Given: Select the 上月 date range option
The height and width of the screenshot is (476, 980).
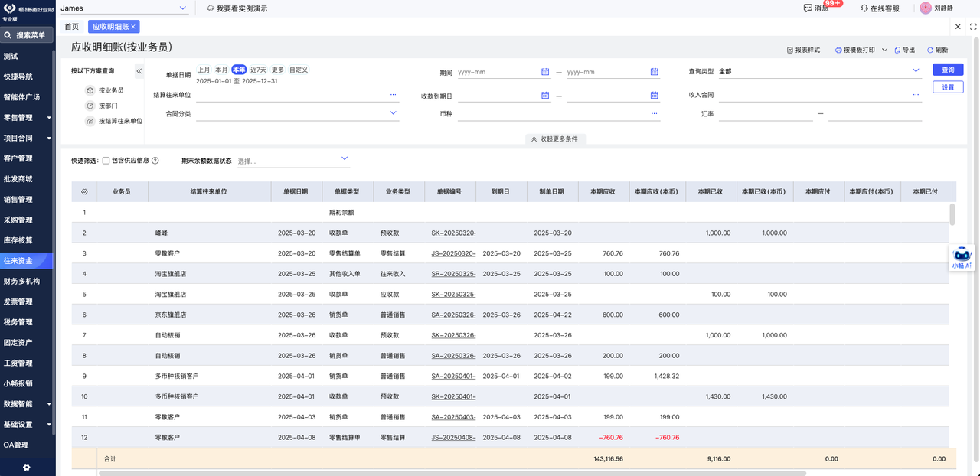Looking at the screenshot, I should point(204,70).
